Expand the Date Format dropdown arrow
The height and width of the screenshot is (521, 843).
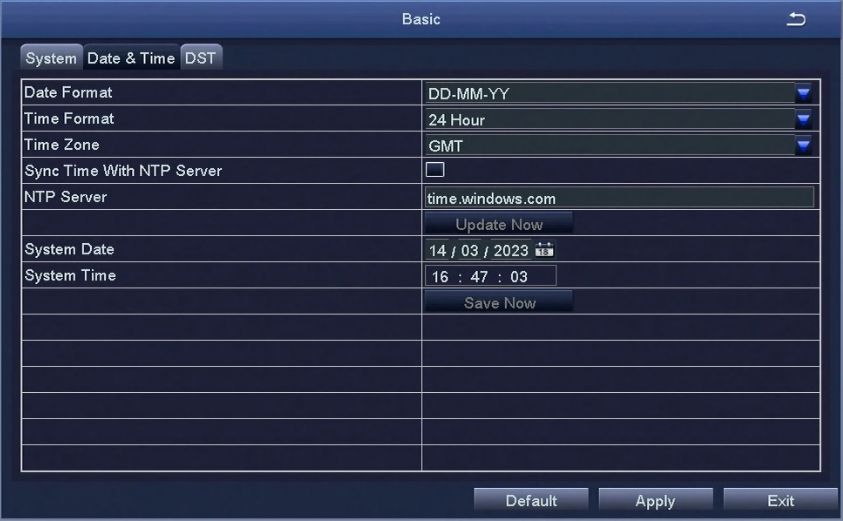[x=804, y=94]
